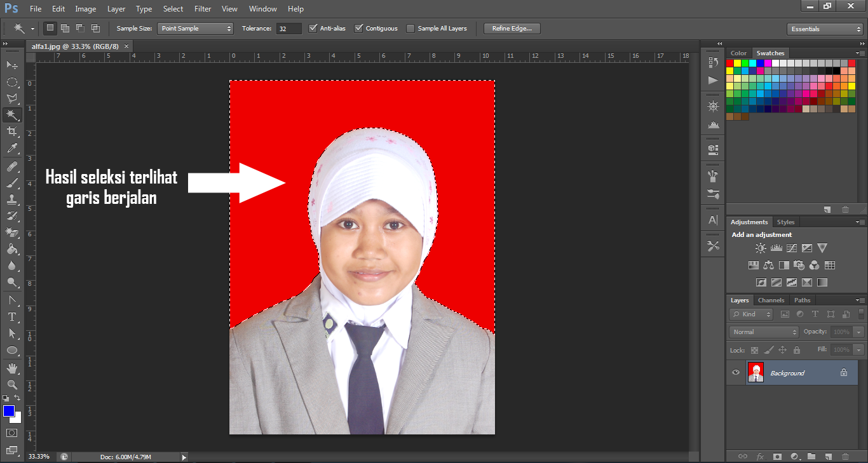The height and width of the screenshot is (463, 868).
Task: Select the Move tool
Action: tap(13, 65)
